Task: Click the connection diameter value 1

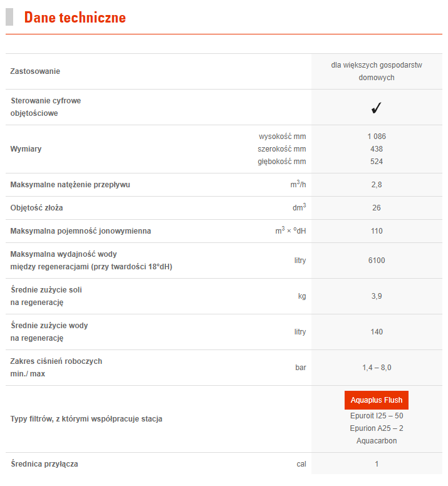Action: click(x=377, y=464)
